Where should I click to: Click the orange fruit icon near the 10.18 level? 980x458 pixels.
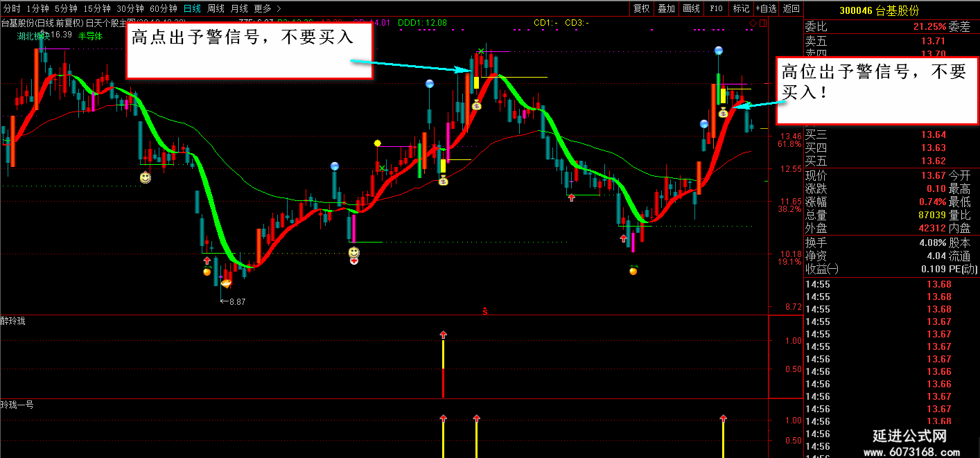tap(633, 270)
